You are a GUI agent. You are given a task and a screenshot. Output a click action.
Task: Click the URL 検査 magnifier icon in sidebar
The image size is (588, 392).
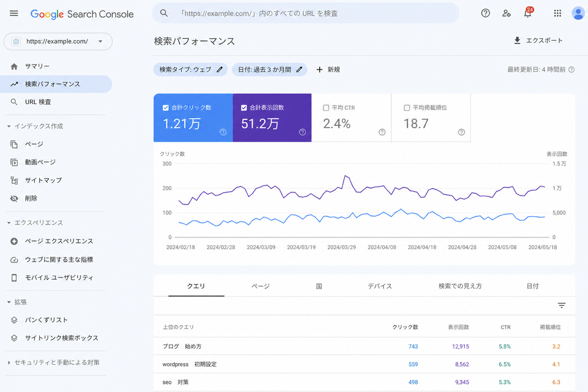14,102
